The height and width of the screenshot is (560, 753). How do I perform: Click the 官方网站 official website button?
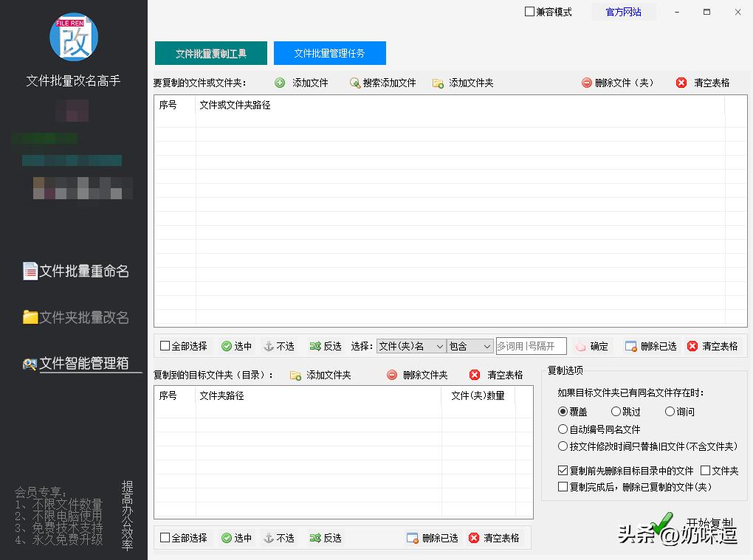tap(624, 12)
